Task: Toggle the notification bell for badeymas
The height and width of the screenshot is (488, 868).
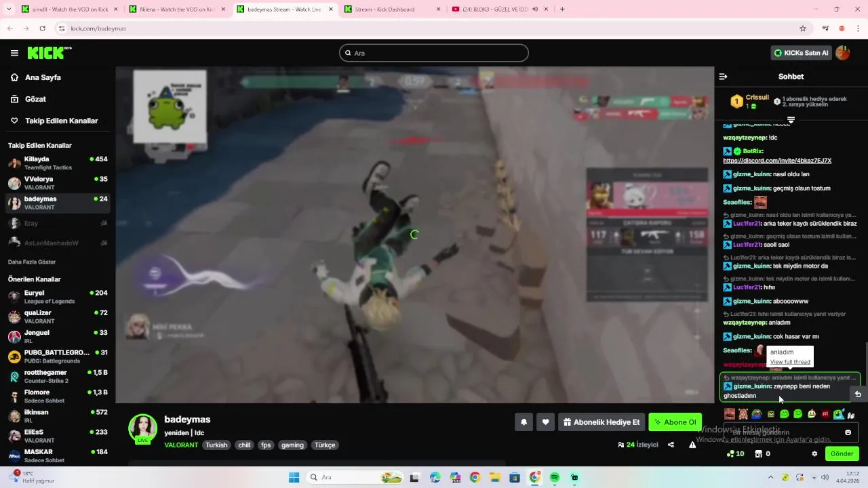Action: point(524,422)
